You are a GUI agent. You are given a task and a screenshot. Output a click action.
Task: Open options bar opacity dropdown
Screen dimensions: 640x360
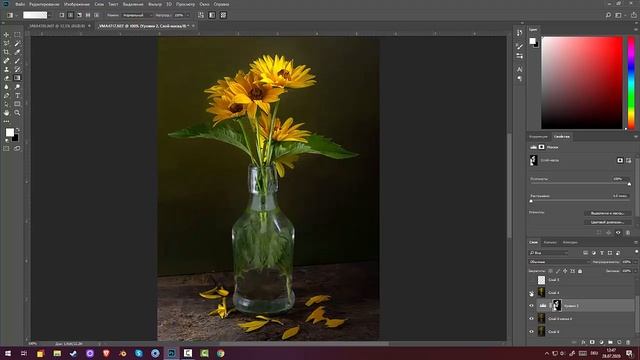188,15
